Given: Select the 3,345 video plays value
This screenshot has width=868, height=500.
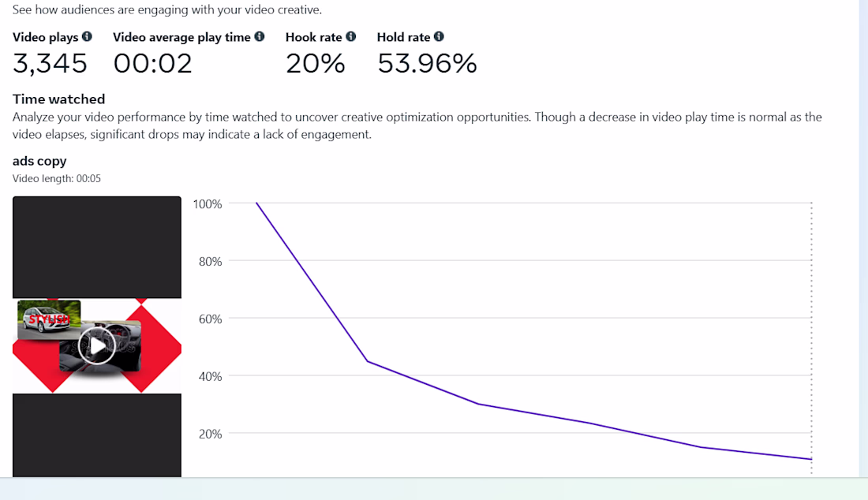Looking at the screenshot, I should (50, 63).
